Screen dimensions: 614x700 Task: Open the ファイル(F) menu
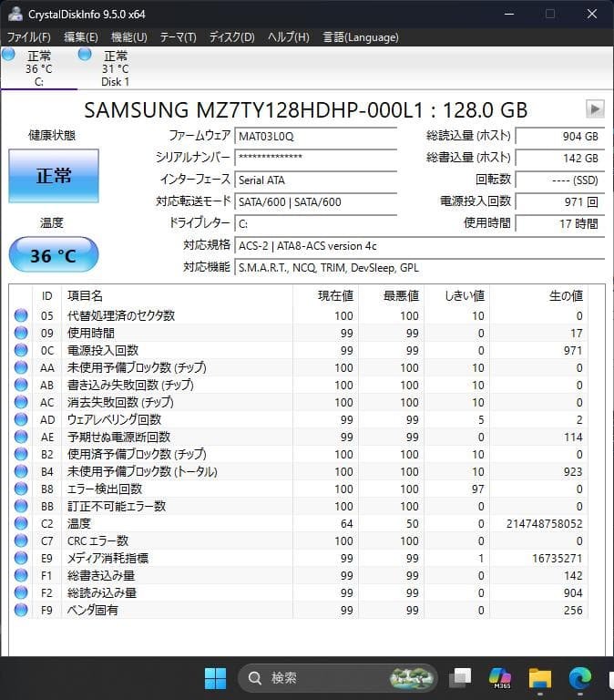[x=28, y=37]
